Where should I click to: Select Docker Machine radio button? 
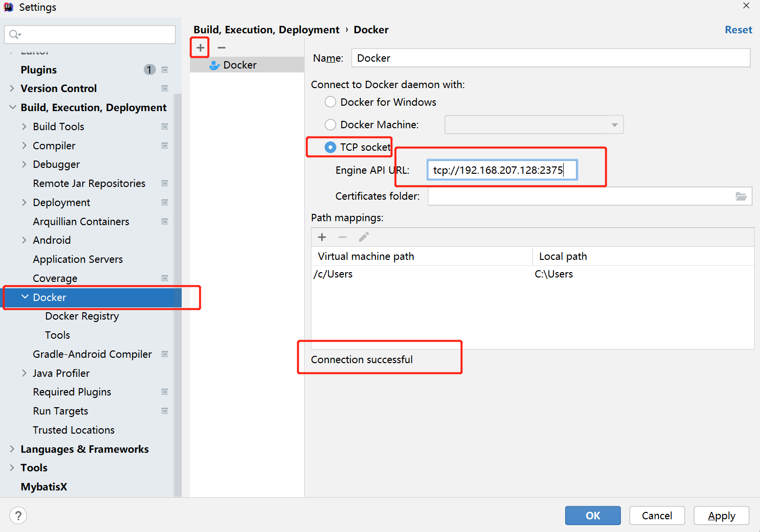point(331,125)
